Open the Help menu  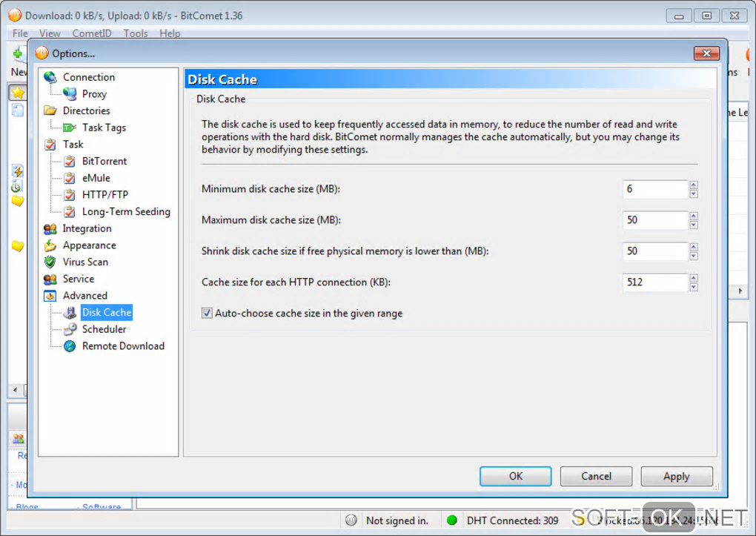click(170, 33)
